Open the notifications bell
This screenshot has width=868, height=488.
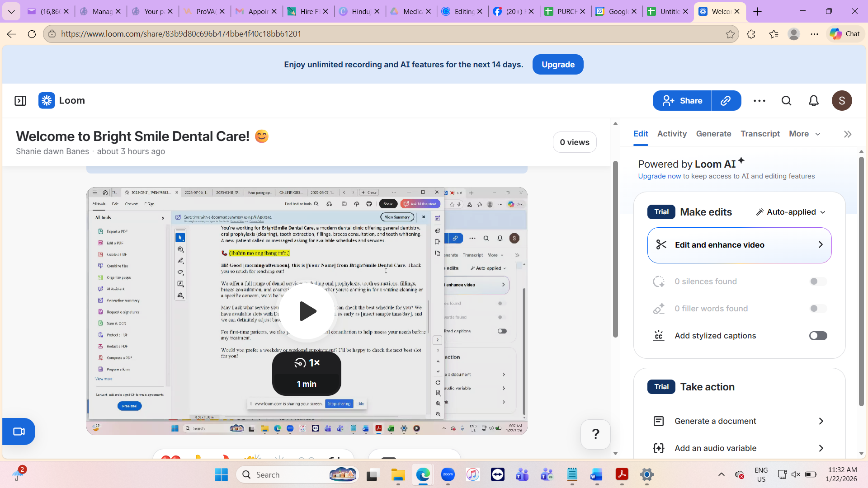point(814,101)
